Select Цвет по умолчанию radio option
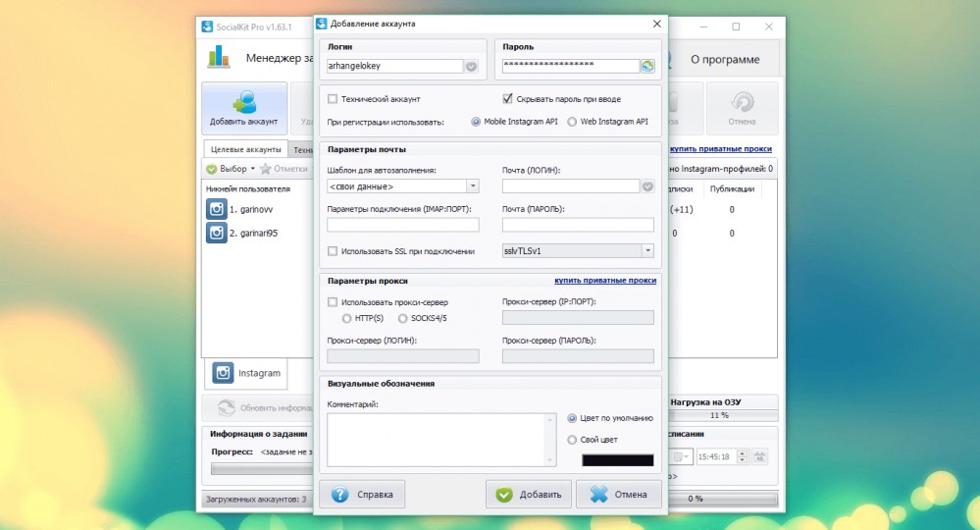Viewport: 980px width, 530px height. pyautogui.click(x=572, y=418)
